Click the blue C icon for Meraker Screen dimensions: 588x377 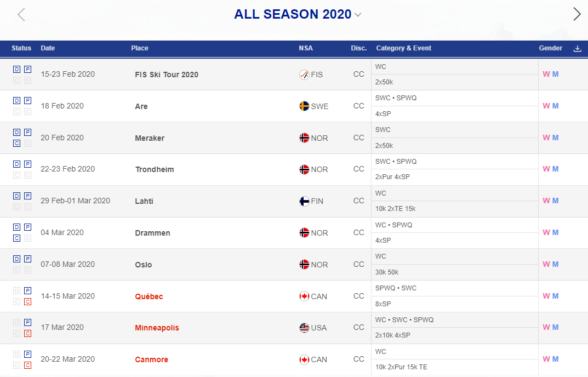click(16, 144)
